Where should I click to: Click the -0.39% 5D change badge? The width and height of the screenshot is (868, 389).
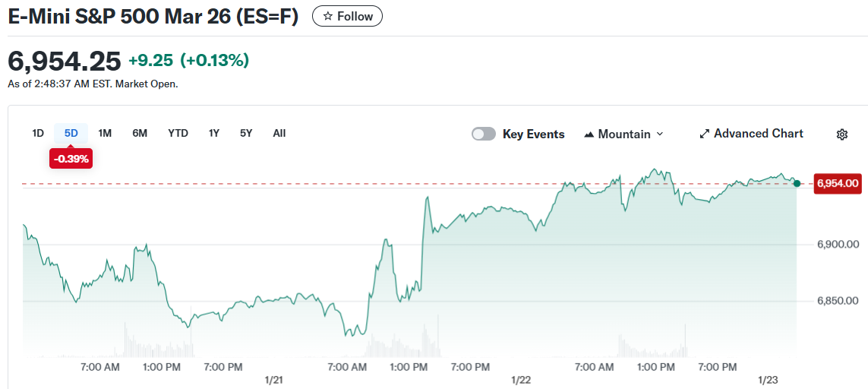tap(71, 159)
